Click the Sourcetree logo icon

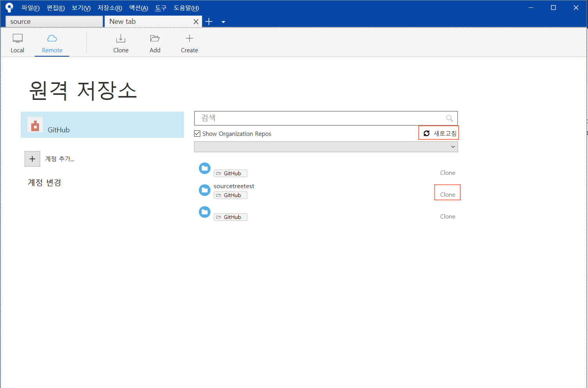9,7
